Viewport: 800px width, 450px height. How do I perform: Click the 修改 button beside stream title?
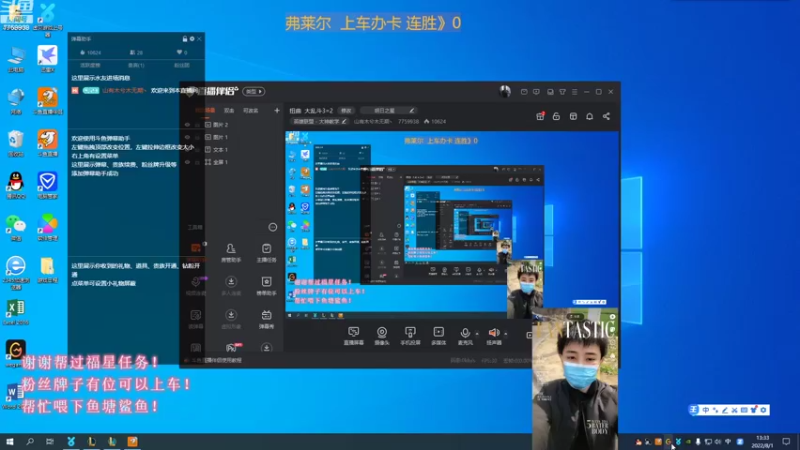(x=346, y=110)
